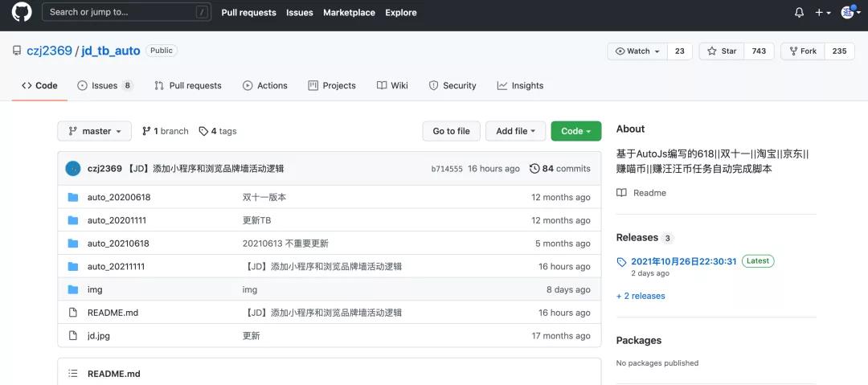The width and height of the screenshot is (868, 385).
Task: Open Issues in top navigation bar
Action: [x=300, y=13]
